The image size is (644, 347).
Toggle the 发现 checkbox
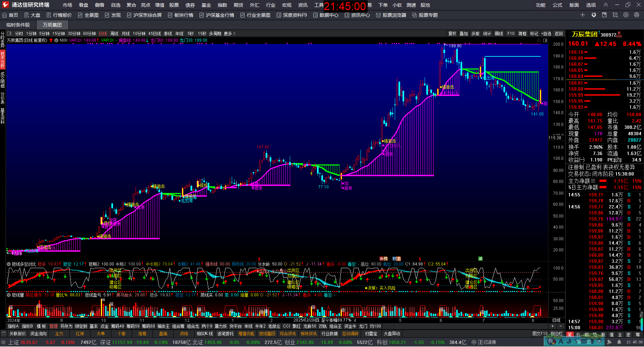coord(107,15)
